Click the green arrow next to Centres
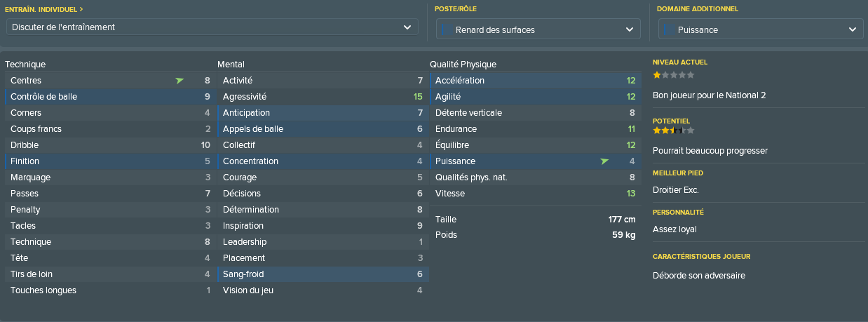This screenshot has width=868, height=322. pos(179,81)
